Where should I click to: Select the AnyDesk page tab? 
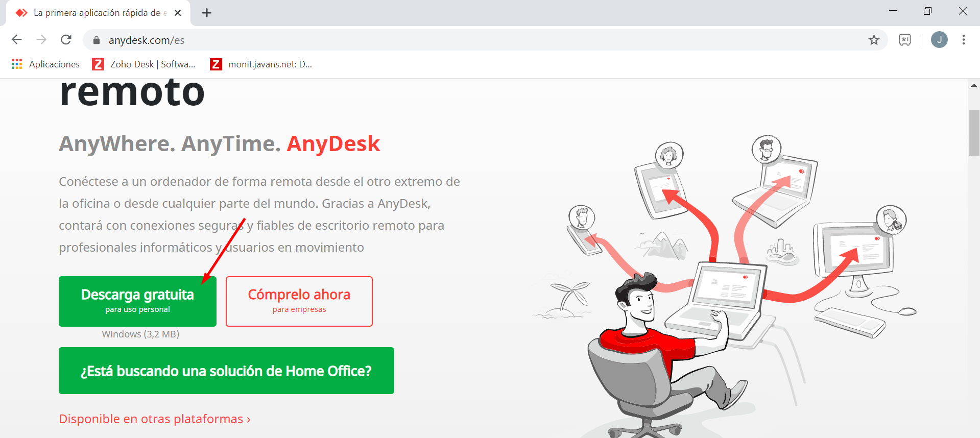pyautogui.click(x=98, y=13)
